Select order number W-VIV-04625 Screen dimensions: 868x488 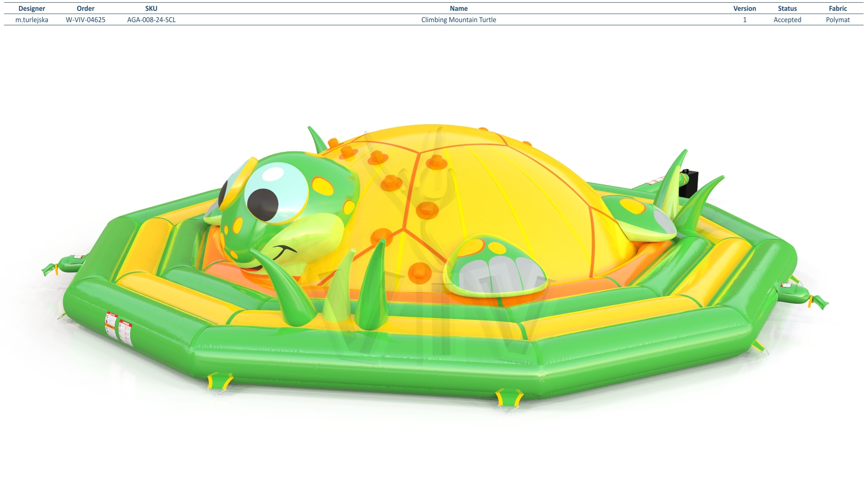point(85,20)
